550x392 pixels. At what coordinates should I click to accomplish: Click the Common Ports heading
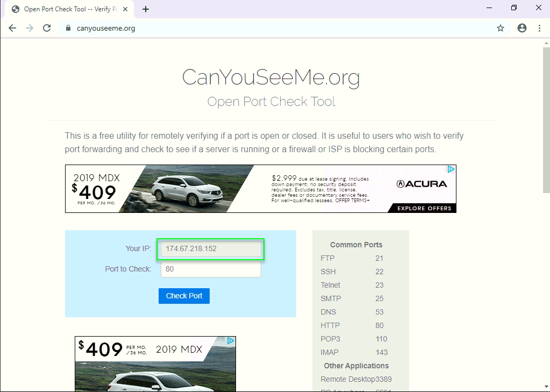356,245
